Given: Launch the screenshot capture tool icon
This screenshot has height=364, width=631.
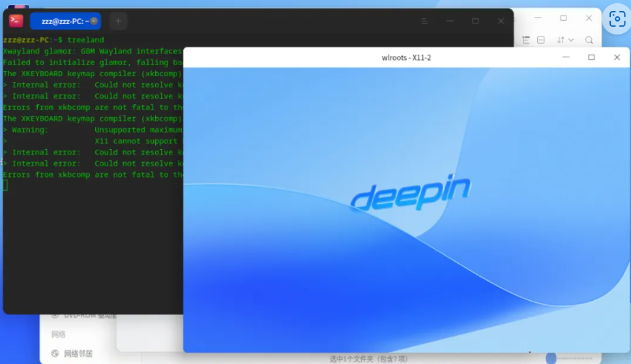Looking at the screenshot, I should (617, 19).
